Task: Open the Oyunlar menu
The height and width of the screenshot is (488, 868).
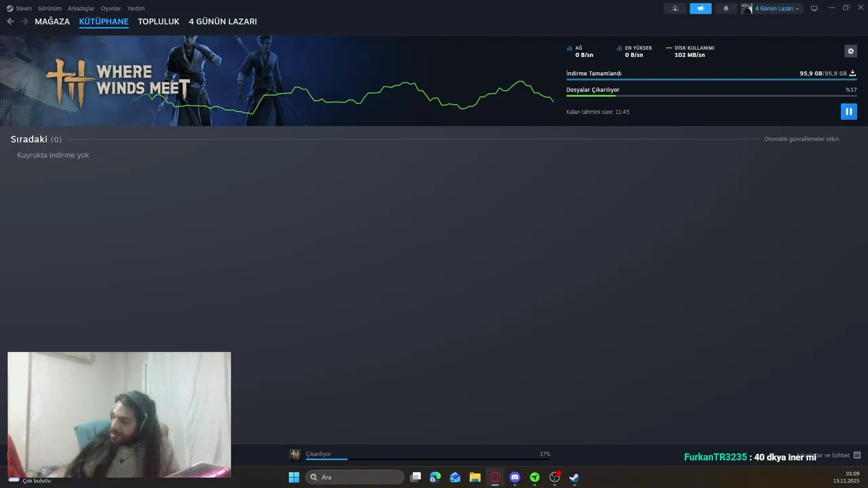Action: click(111, 8)
